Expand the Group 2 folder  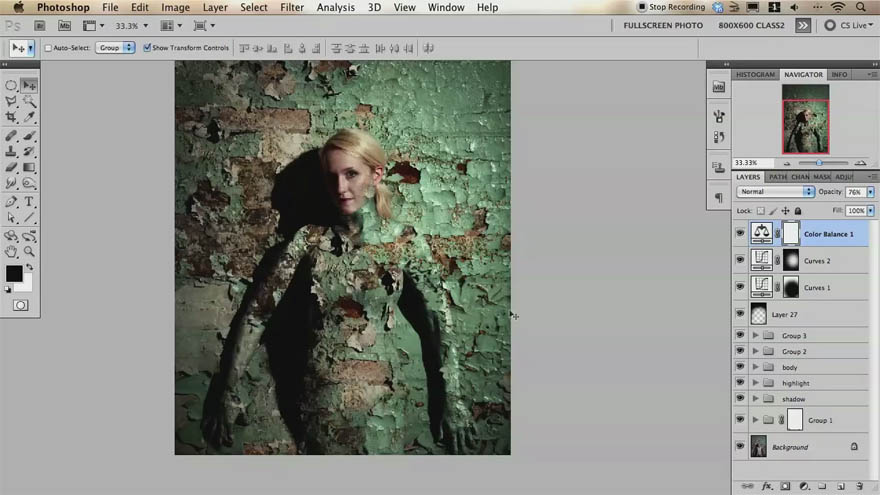[755, 351]
